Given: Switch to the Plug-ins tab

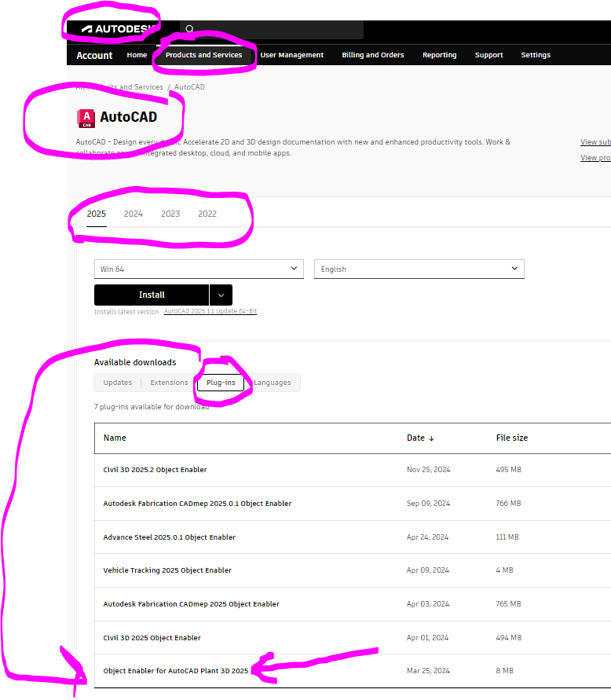Looking at the screenshot, I should pyautogui.click(x=221, y=383).
